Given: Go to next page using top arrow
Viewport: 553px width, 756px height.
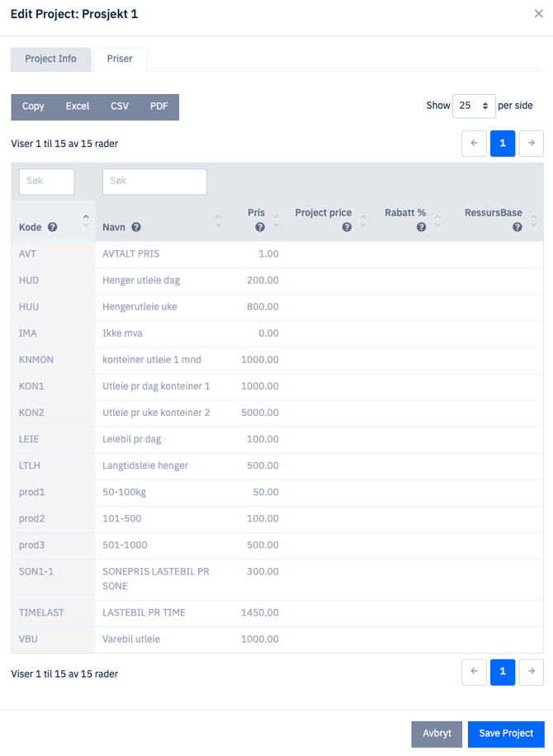Looking at the screenshot, I should coord(532,143).
